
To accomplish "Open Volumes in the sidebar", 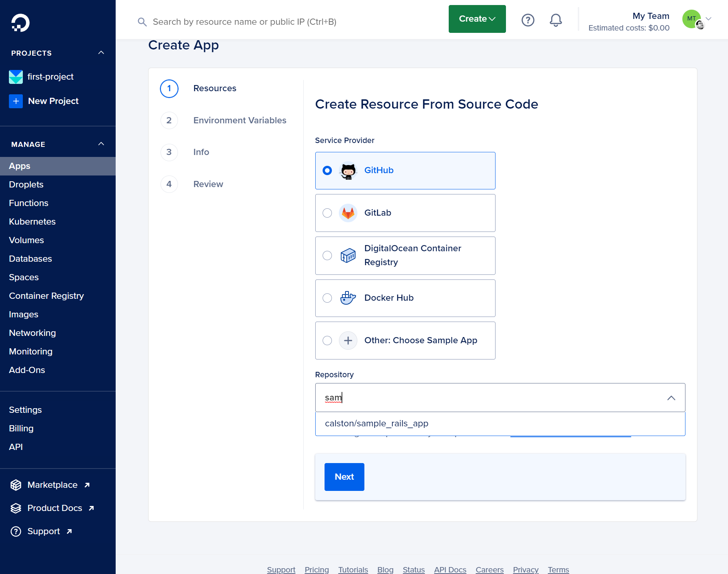I will pos(58,240).
